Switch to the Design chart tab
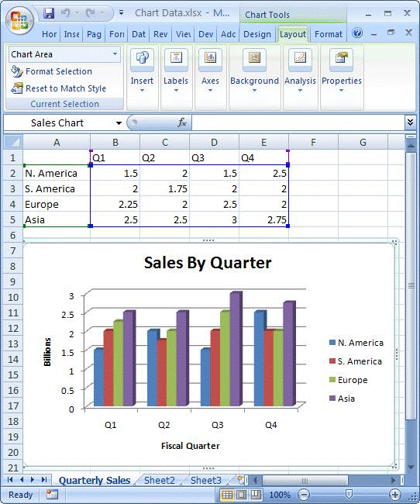 coord(257,34)
